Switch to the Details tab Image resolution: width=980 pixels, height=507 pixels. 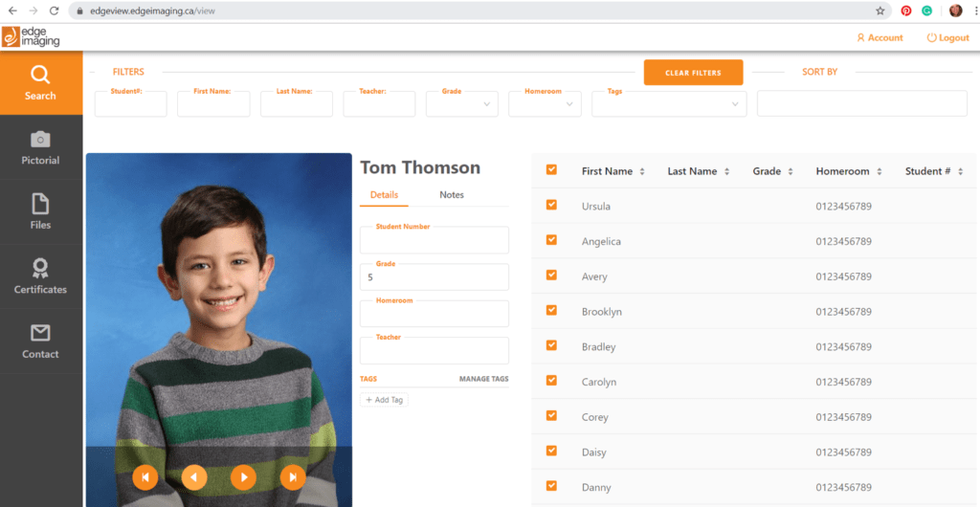384,195
